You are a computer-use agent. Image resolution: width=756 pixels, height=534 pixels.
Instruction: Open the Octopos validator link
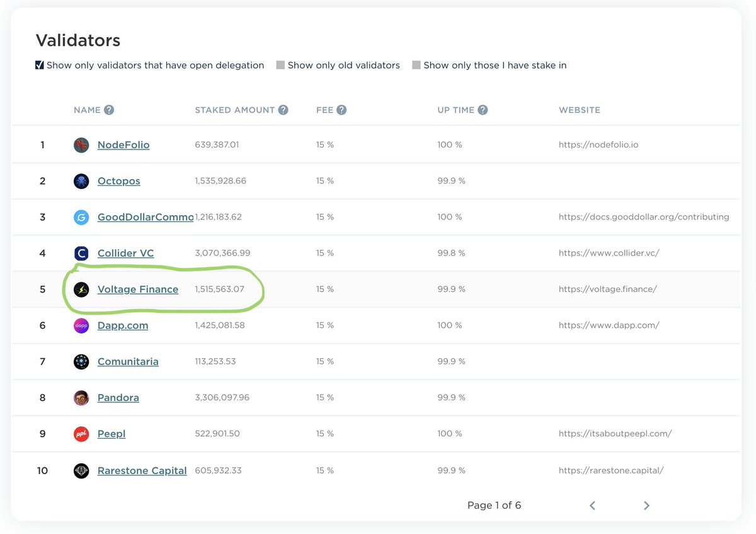[x=119, y=181]
